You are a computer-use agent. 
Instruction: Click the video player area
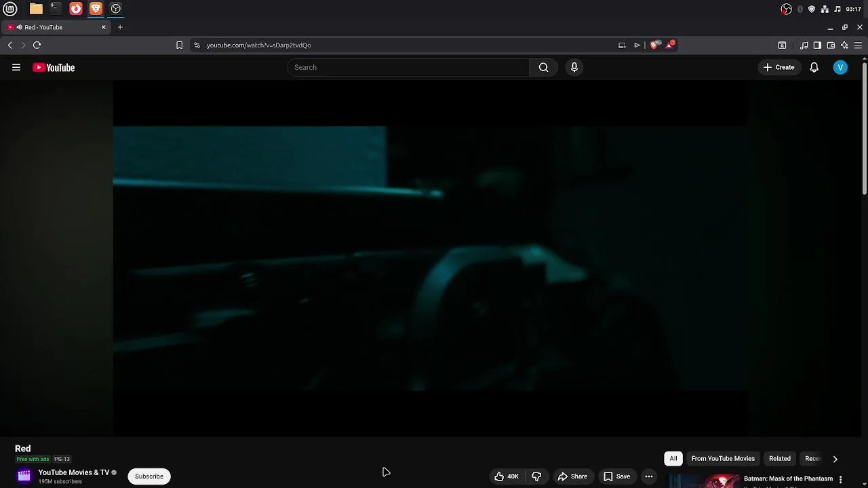(430, 258)
